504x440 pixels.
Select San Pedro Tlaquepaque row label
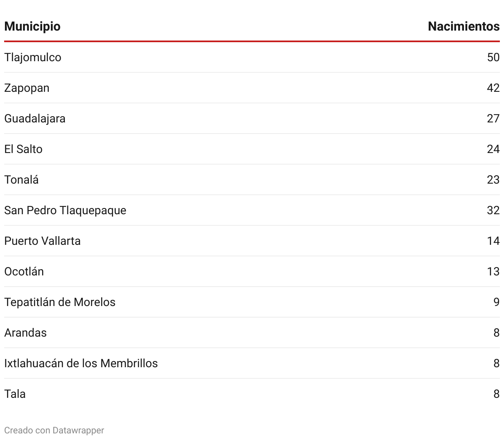(65, 210)
